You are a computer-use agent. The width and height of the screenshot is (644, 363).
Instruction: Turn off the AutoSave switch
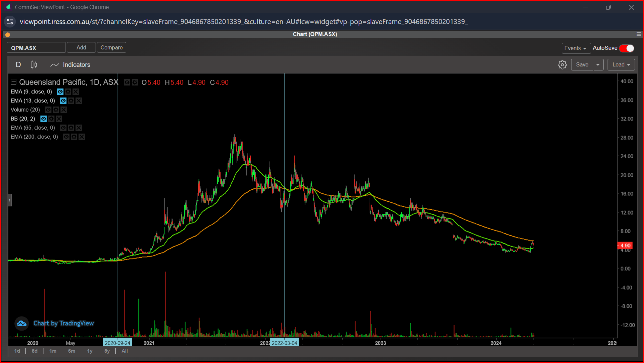click(627, 48)
